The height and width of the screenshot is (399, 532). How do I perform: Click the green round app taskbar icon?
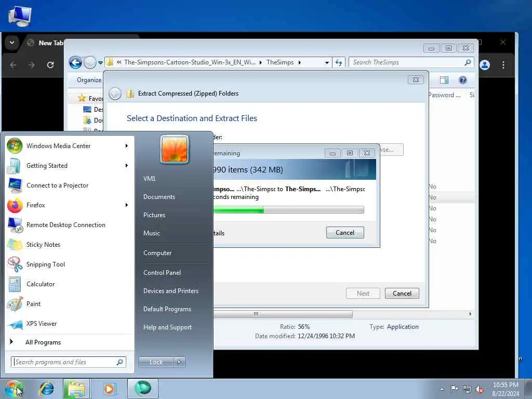coord(142,389)
